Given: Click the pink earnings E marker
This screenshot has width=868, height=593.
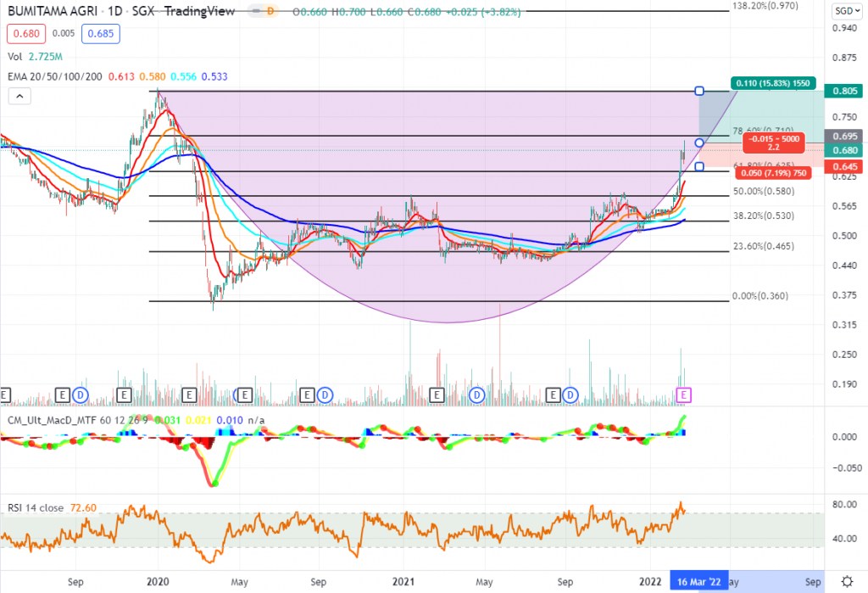Looking at the screenshot, I should tap(684, 395).
